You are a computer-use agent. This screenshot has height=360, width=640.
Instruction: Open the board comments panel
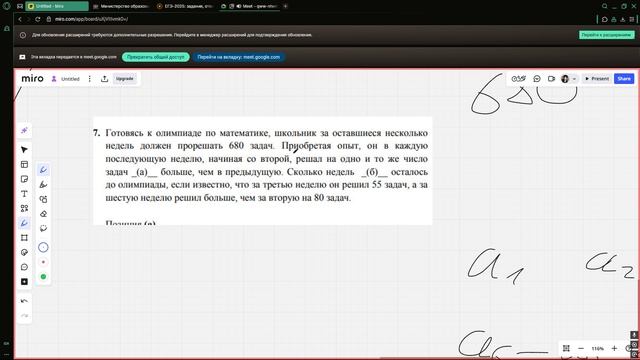[537, 79]
